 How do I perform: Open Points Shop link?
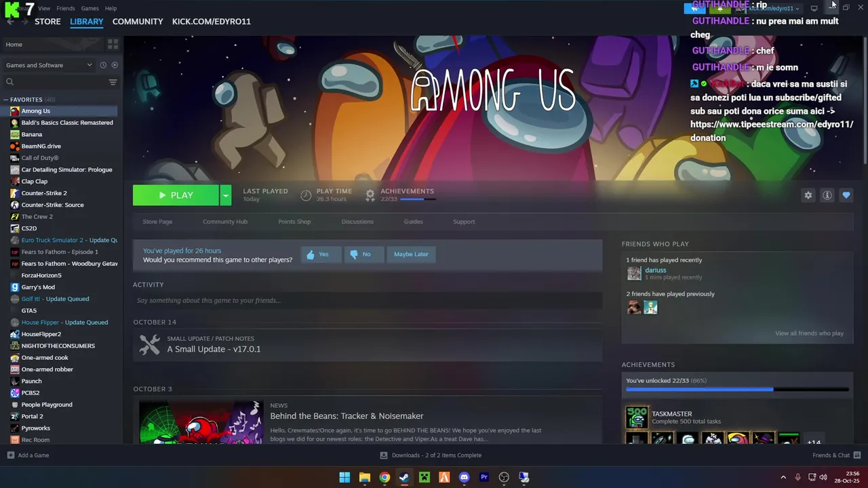[294, 222]
